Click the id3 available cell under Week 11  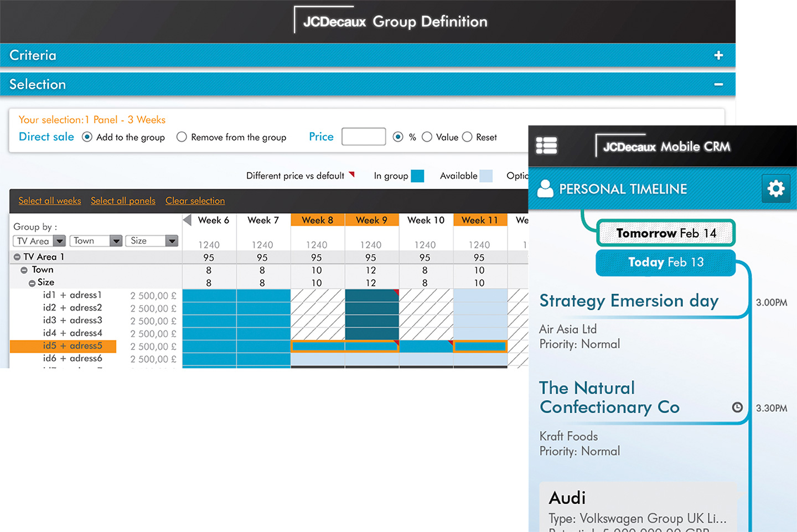click(480, 321)
